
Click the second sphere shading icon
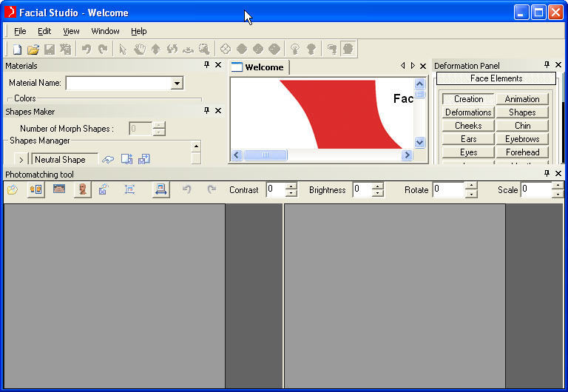[x=242, y=49]
